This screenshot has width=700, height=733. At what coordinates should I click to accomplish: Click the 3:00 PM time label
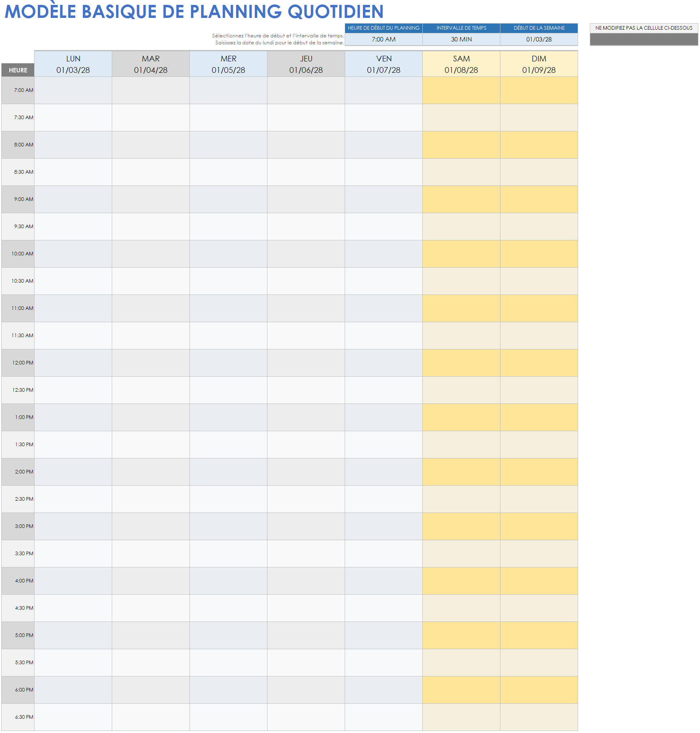point(18,526)
